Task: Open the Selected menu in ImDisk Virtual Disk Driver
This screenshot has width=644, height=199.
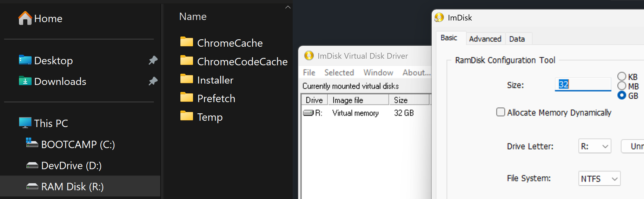Action: coord(339,72)
